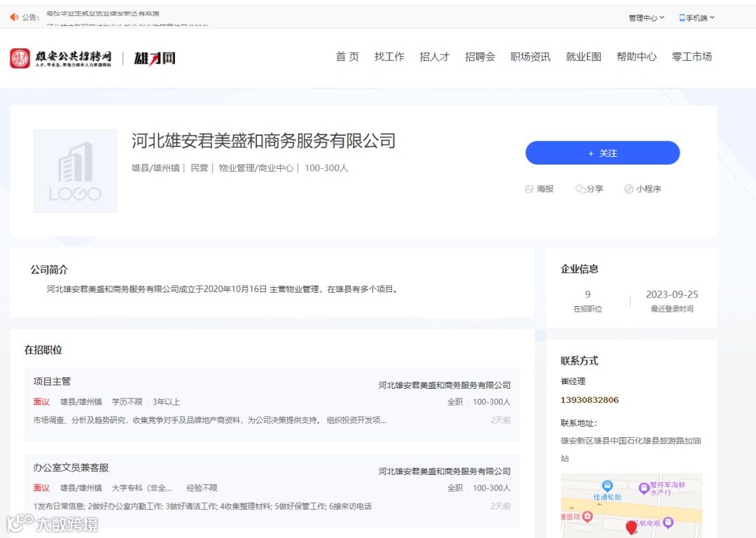Viewport: 756px width, 538px height.
Task: Open the 手机端 dropdown
Action: 696,18
